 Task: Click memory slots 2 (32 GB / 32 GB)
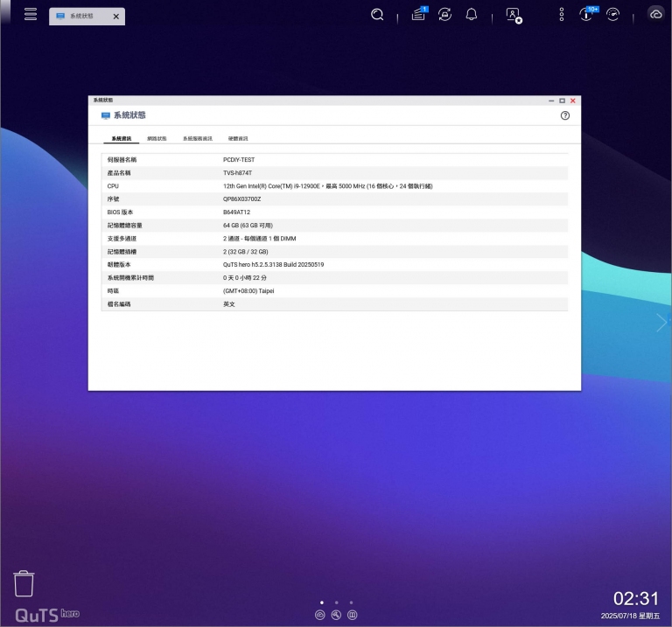(246, 252)
